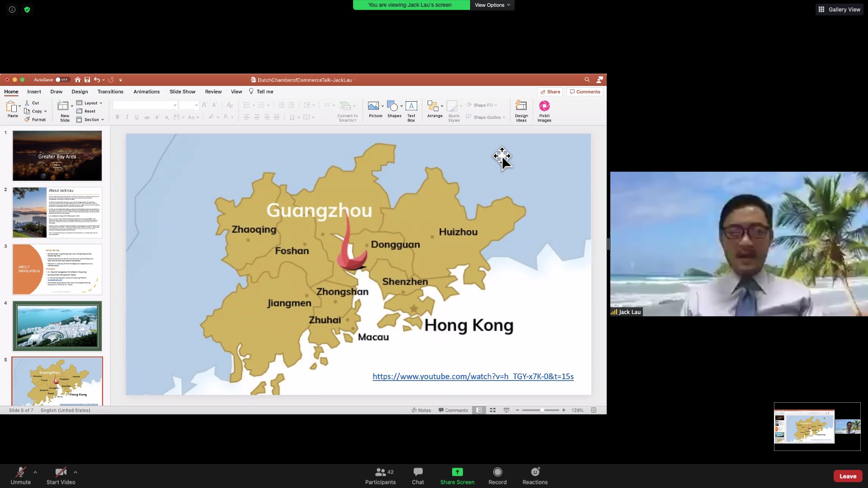The image size is (868, 488).
Task: Open the Slide Show tab
Action: [x=182, y=92]
